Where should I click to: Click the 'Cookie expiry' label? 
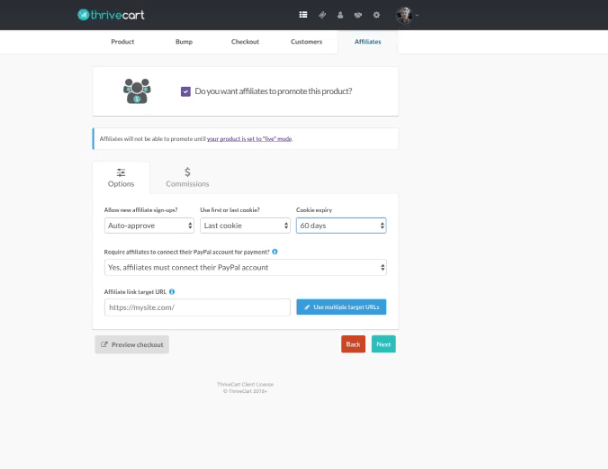pos(314,210)
